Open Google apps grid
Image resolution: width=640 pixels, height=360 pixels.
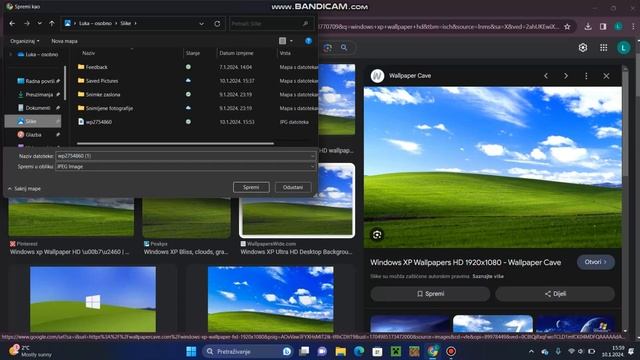pos(604,48)
